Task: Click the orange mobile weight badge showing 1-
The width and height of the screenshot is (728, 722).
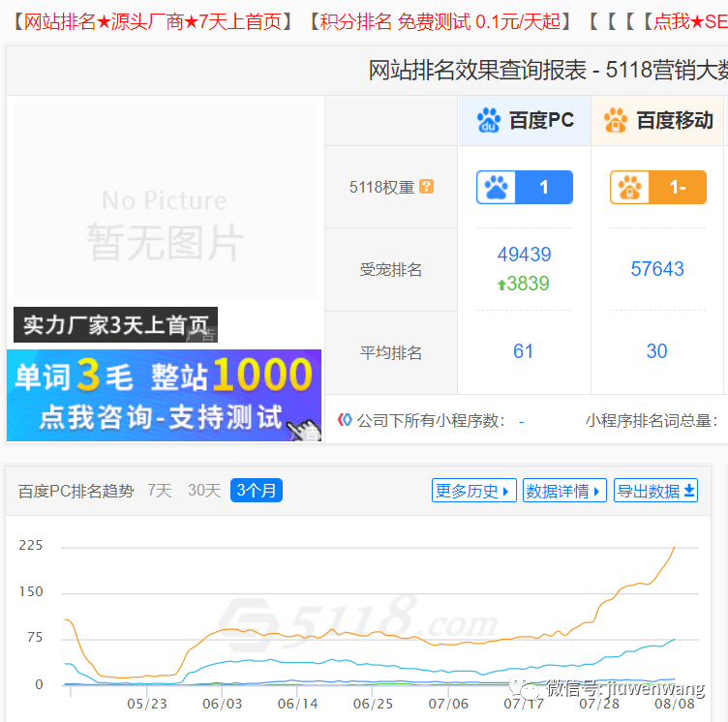Action: 658,187
